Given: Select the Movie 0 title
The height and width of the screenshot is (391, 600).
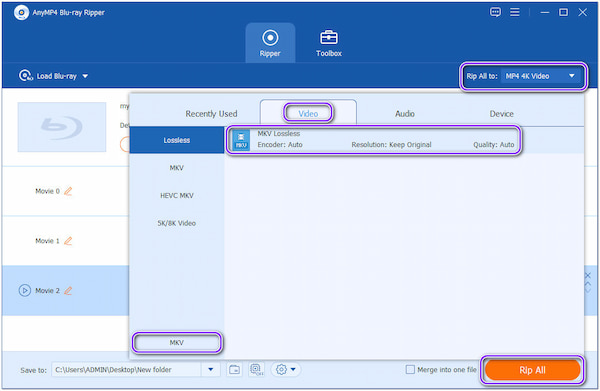Looking at the screenshot, I should pyautogui.click(x=47, y=191).
